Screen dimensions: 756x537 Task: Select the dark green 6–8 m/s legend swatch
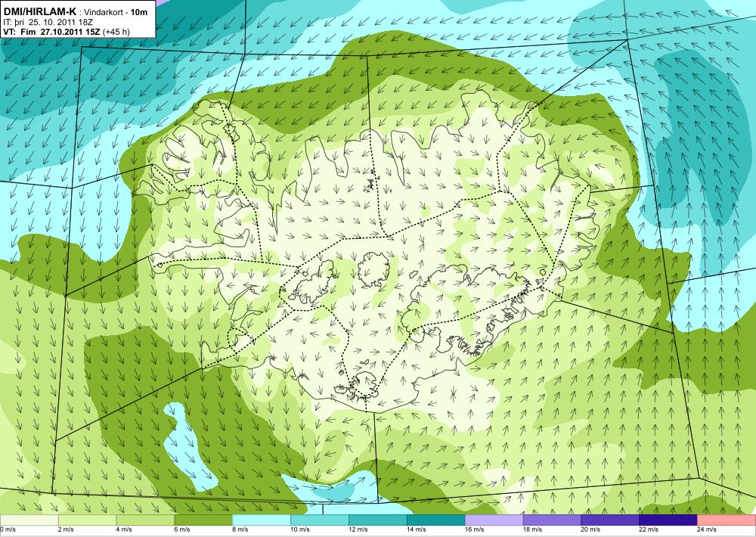pos(203,520)
